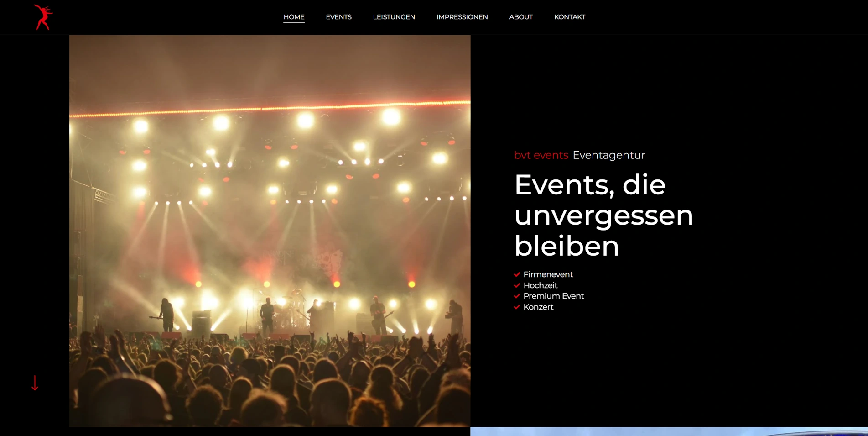Image resolution: width=868 pixels, height=436 pixels.
Task: Click the checkmark next to Konzert
Action: click(517, 307)
